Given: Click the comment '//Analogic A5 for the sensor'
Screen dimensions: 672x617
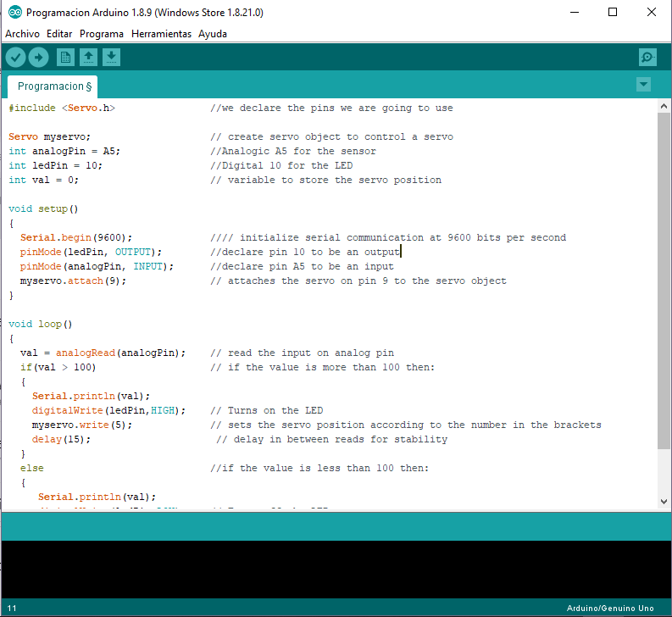Looking at the screenshot, I should 293,152.
